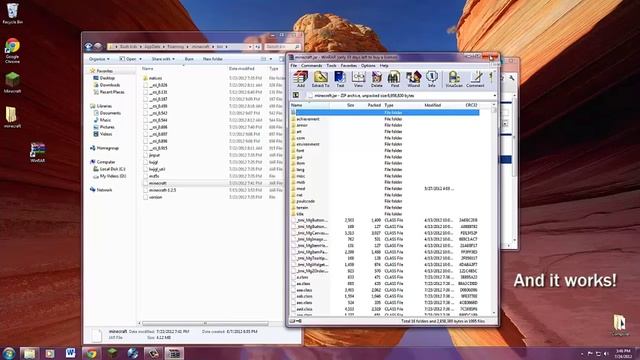
Task: Select Desktop in Explorer Favorites
Action: pos(107,78)
